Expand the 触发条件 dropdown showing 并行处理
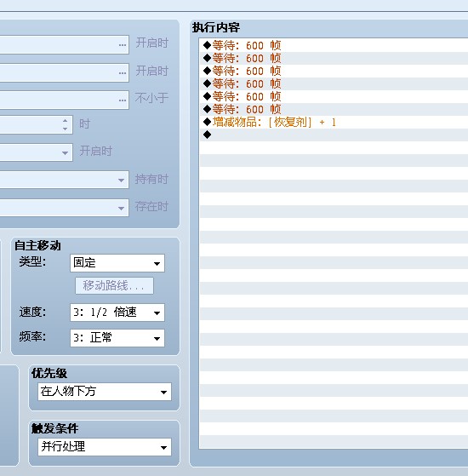468x476 pixels. [105, 447]
